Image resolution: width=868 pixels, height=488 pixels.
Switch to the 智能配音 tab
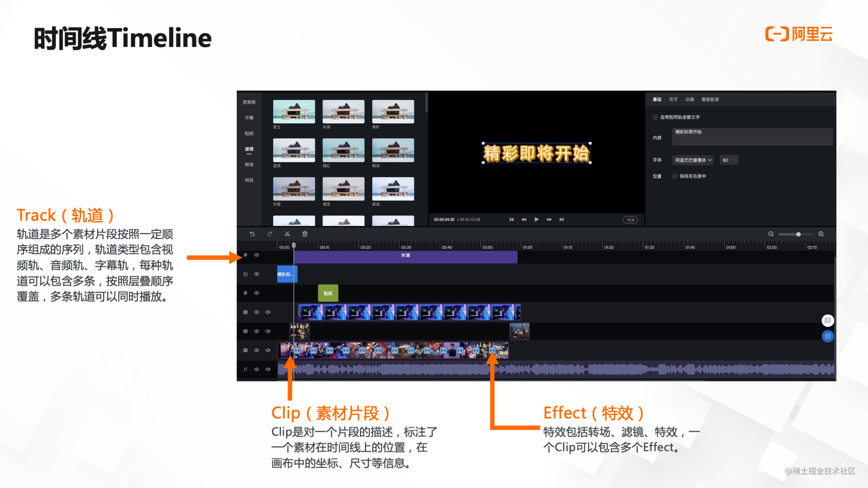click(709, 99)
